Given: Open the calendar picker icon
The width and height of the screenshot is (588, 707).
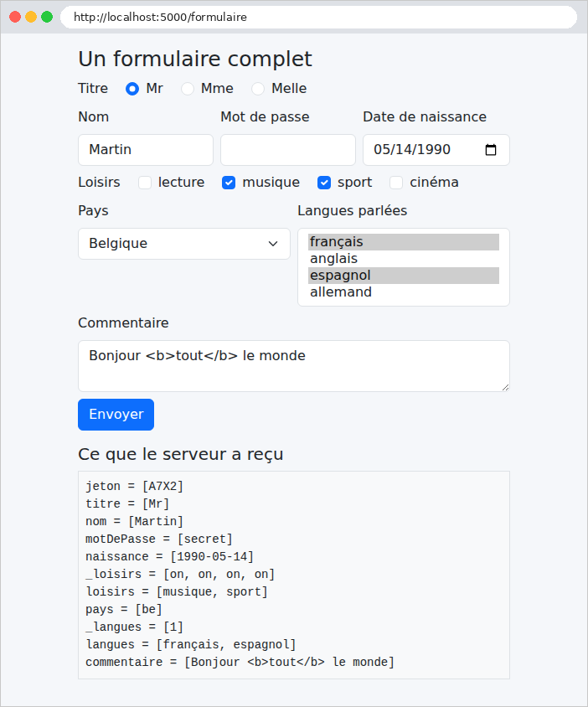Looking at the screenshot, I should pos(491,150).
